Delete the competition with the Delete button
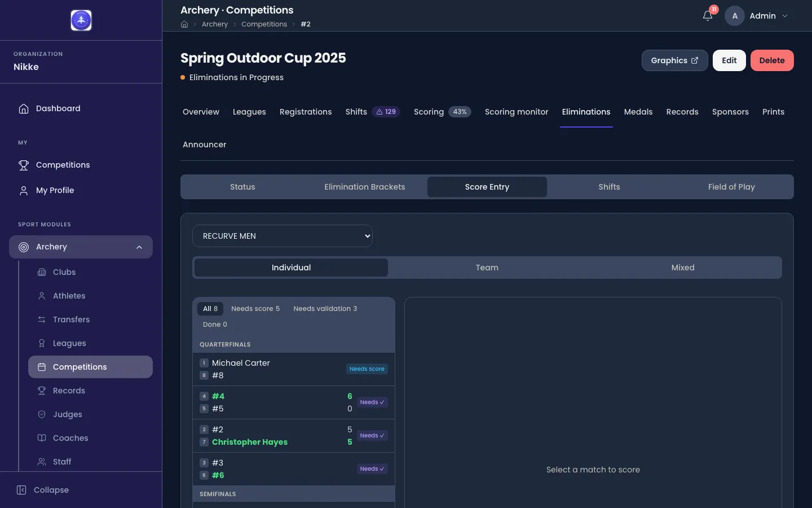The width and height of the screenshot is (812, 508). click(772, 60)
